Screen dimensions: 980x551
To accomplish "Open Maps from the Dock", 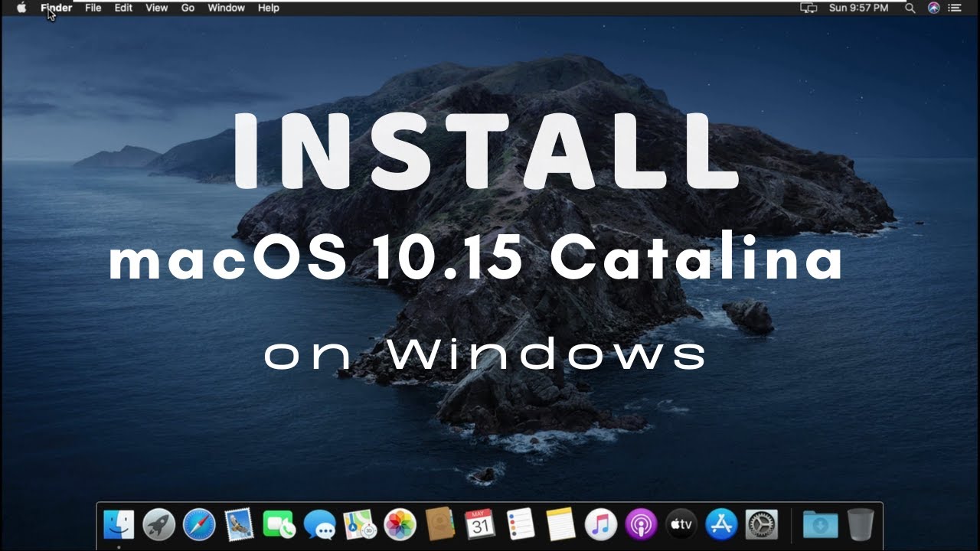I will click(x=359, y=525).
